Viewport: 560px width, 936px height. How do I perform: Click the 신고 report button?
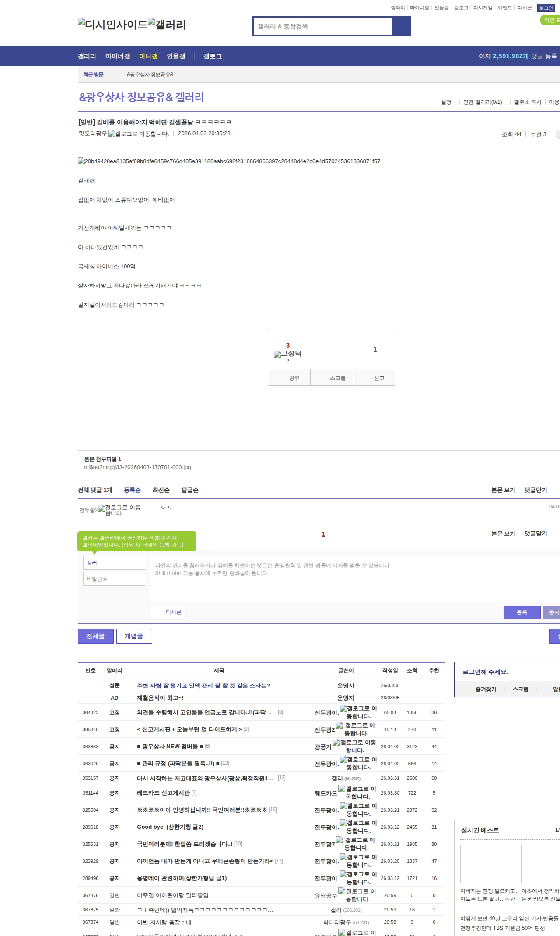379,378
